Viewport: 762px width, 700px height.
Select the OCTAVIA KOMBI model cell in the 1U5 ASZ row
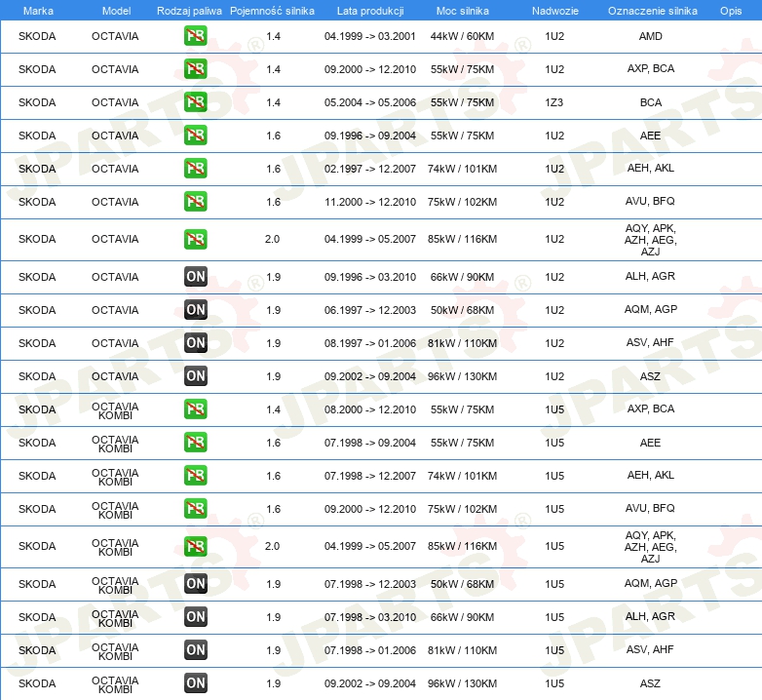(115, 684)
